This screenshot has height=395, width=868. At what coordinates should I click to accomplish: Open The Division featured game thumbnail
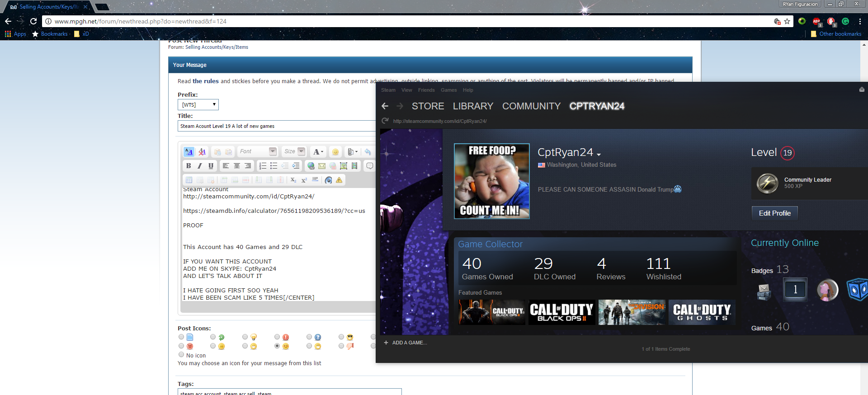pyautogui.click(x=632, y=312)
